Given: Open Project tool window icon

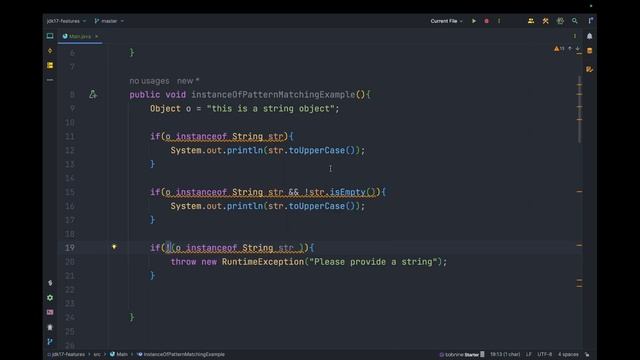Looking at the screenshot, I should (50, 36).
